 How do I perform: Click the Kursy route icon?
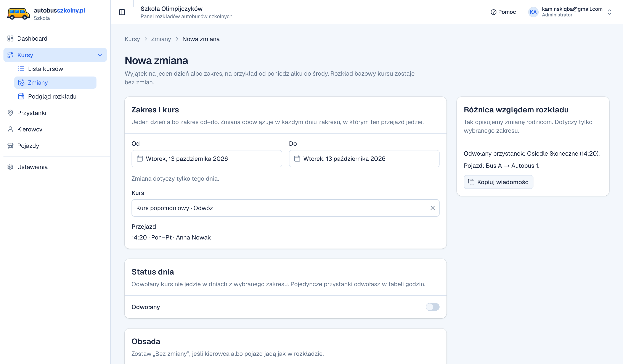[10, 55]
